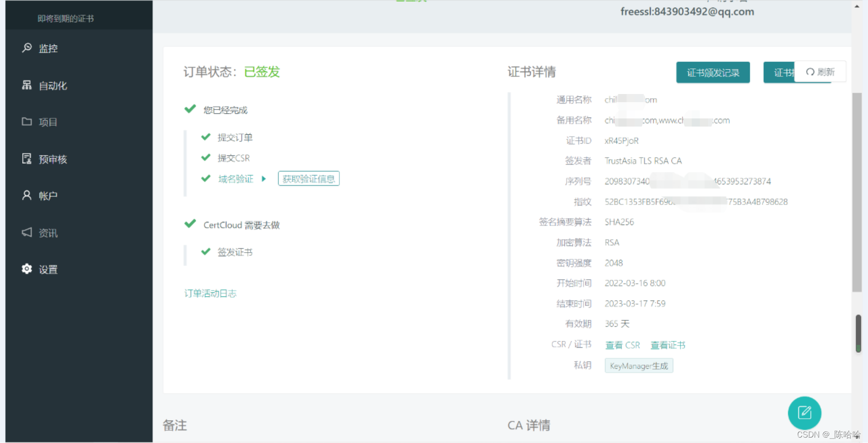Open the 设置 menu item
Image resolution: width=868 pixels, height=443 pixels.
[48, 270]
